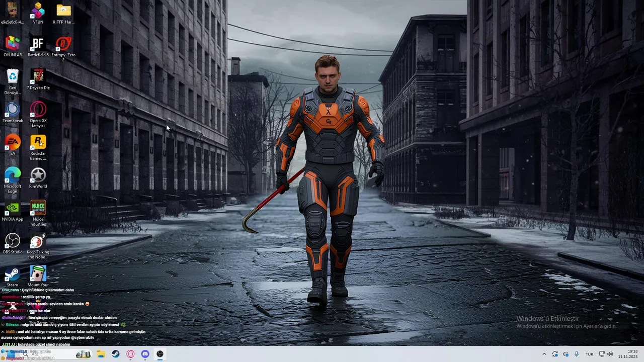Click the sync update tray icon
644x362 pixels.
coord(555,354)
